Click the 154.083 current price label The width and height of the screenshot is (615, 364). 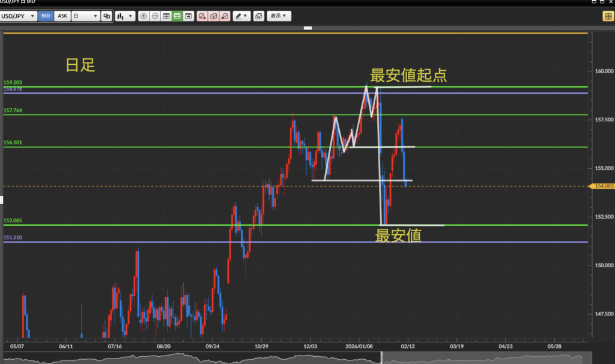click(603, 186)
